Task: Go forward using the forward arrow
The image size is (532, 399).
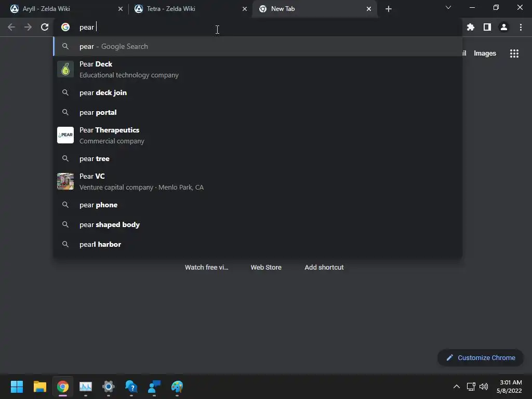Action: (28, 27)
